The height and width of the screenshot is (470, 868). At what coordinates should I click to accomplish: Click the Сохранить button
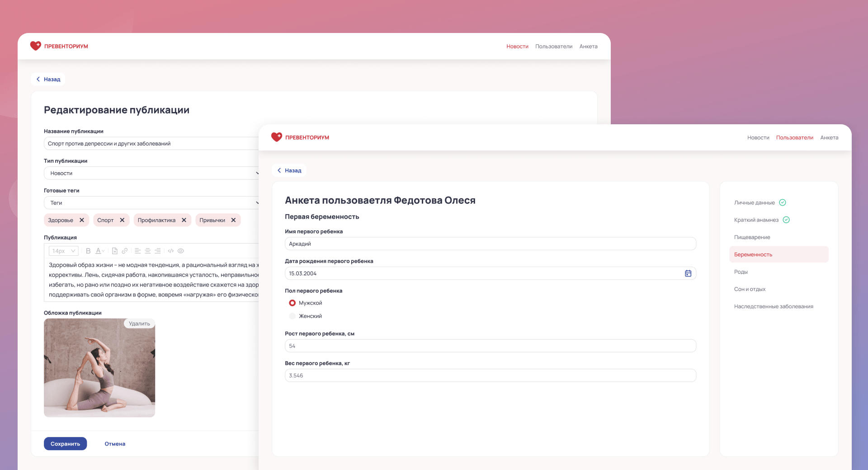[x=65, y=444]
